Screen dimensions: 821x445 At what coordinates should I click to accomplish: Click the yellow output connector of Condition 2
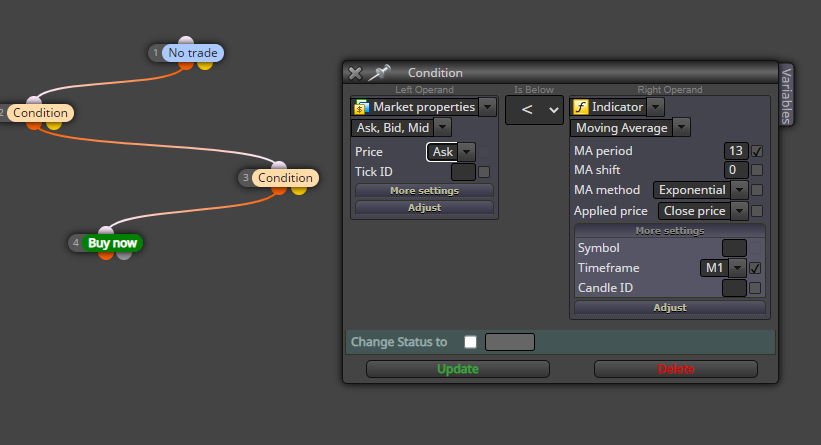[x=54, y=125]
